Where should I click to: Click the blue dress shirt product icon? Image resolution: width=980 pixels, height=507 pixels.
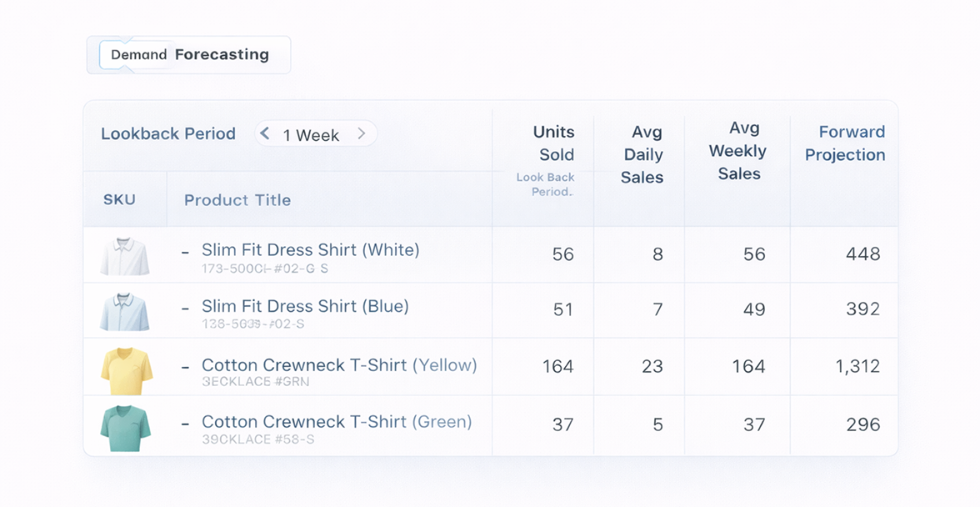(x=125, y=312)
